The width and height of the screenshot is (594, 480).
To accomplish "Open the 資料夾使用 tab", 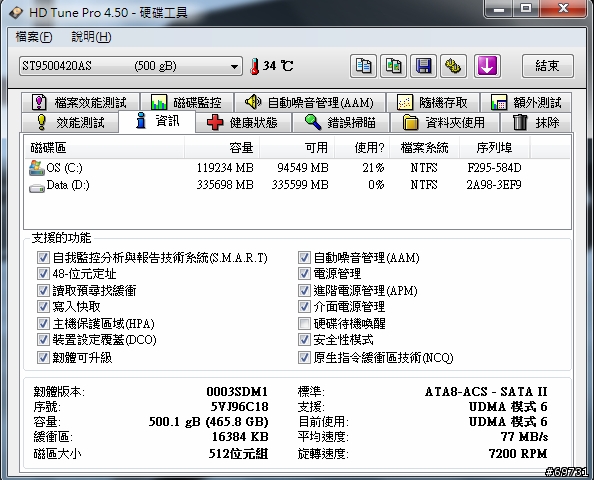I will click(x=444, y=122).
